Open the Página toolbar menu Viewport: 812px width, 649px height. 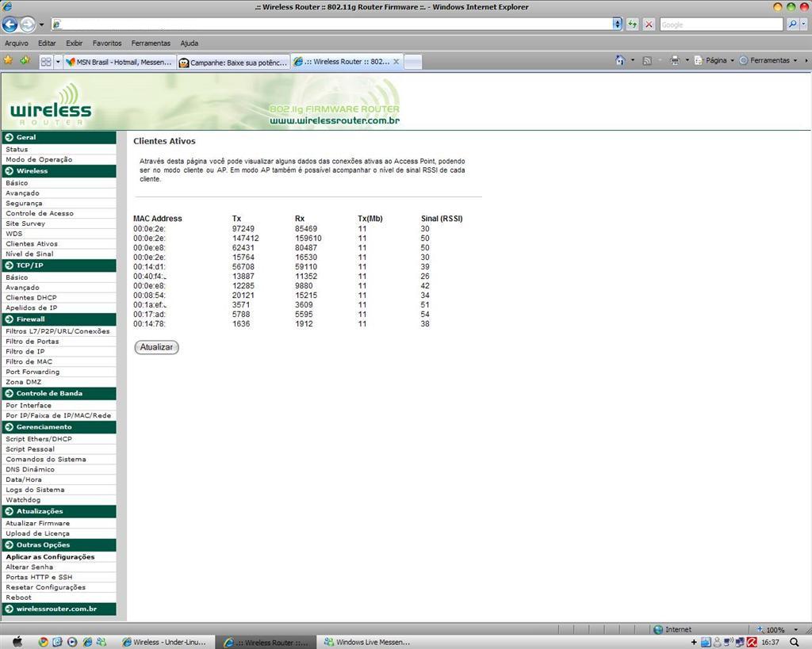714,60
